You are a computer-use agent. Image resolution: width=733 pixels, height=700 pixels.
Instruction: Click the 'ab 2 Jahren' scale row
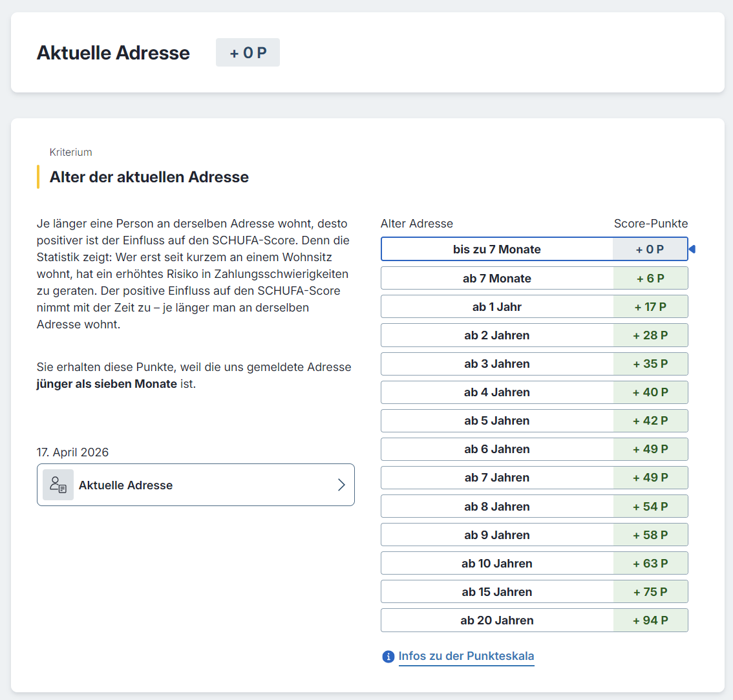496,335
